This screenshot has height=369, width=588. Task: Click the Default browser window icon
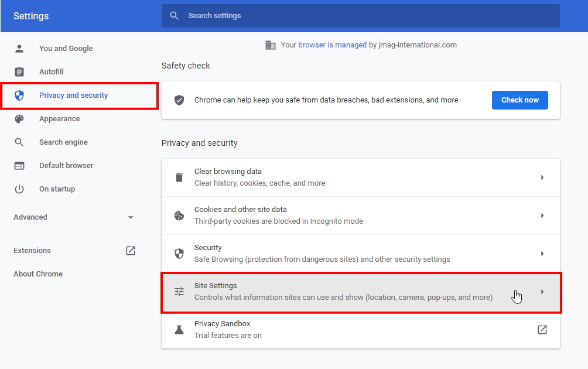[x=19, y=166]
